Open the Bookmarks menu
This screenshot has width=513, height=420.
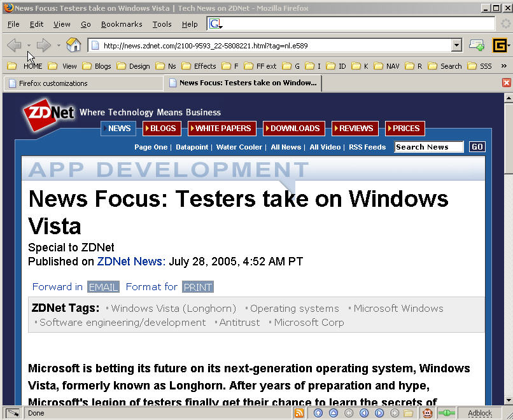click(x=122, y=24)
